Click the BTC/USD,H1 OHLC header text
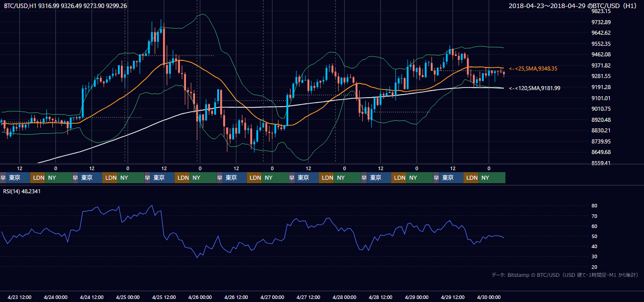This screenshot has width=644, height=302. pyautogui.click(x=66, y=6)
